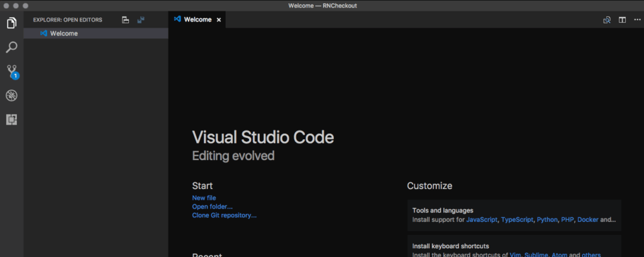The width and height of the screenshot is (644, 257).
Task: Click the Start heading
Action: tap(203, 186)
